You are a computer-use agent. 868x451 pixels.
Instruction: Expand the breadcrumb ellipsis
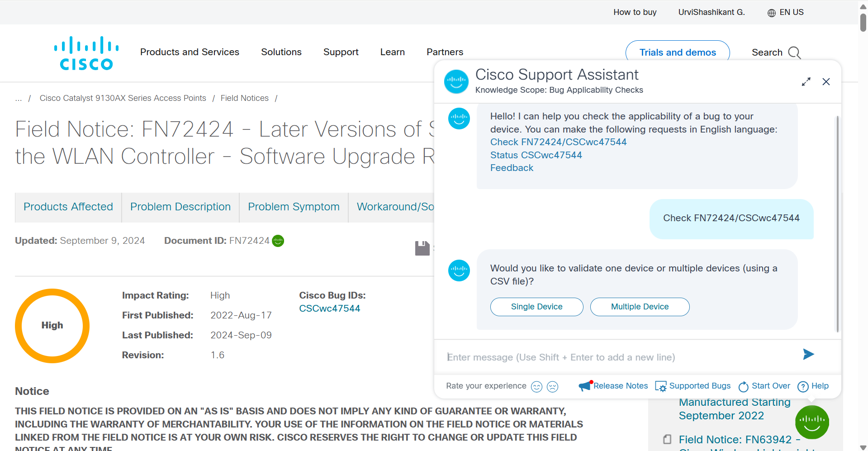tap(19, 98)
